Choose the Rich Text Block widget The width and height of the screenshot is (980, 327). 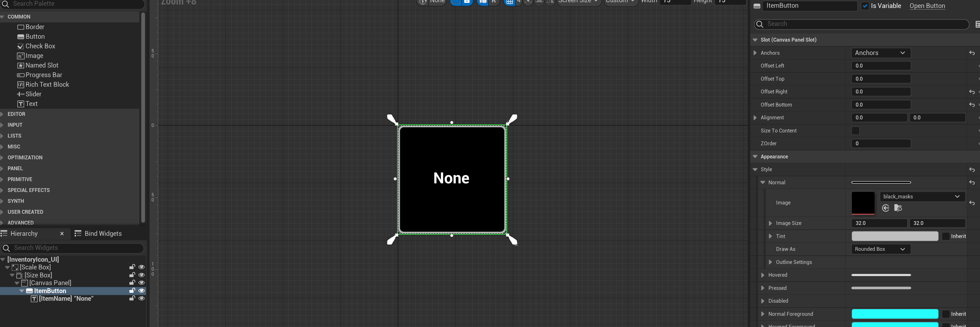pos(43,84)
